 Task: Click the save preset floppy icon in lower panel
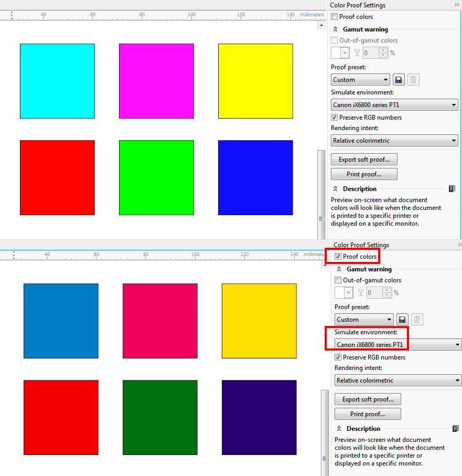(402, 320)
